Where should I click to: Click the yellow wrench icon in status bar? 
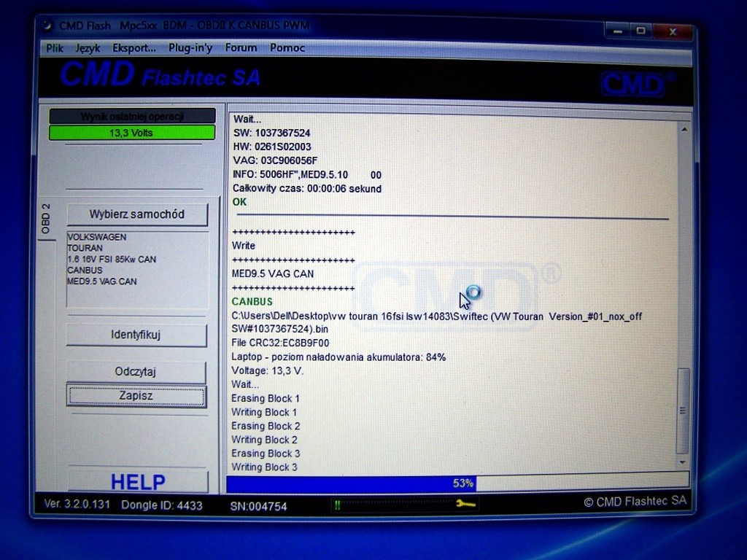[465, 504]
